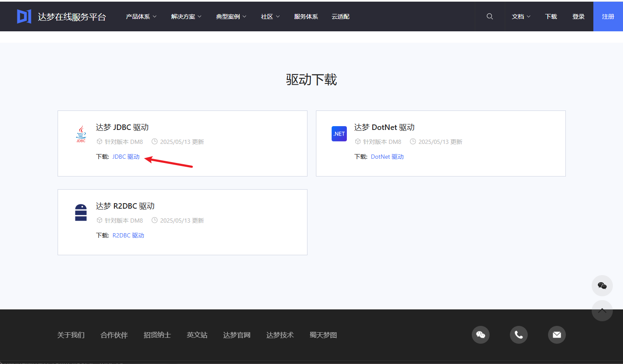The height and width of the screenshot is (364, 623).
Task: Expand the 产品体系 dropdown menu
Action: [x=141, y=17]
